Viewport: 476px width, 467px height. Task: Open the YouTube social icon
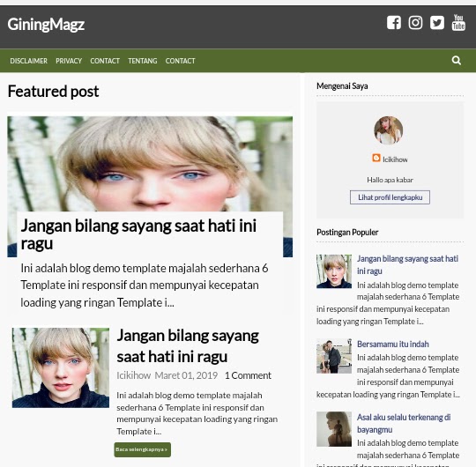[x=458, y=22]
